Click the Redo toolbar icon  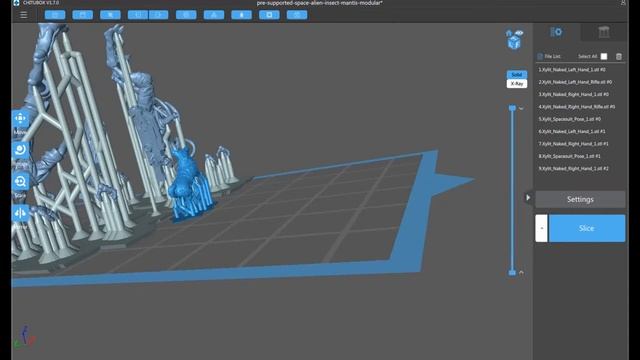159,15
